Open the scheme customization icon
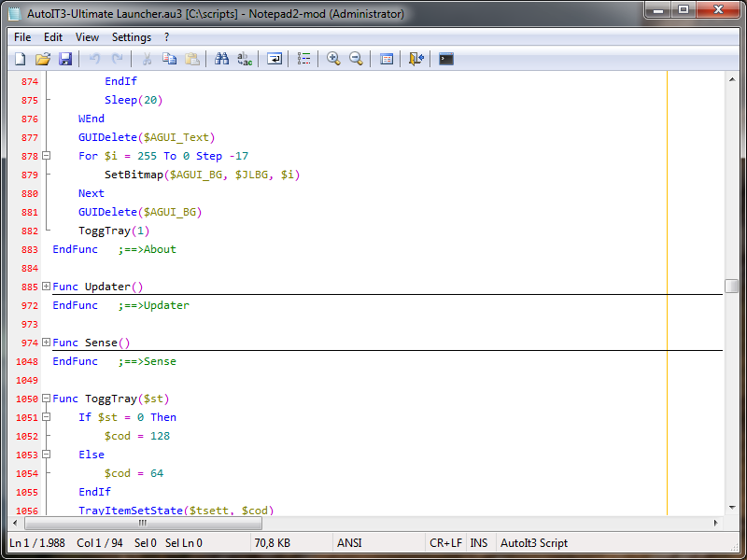This screenshot has height=560, width=747. [x=387, y=59]
